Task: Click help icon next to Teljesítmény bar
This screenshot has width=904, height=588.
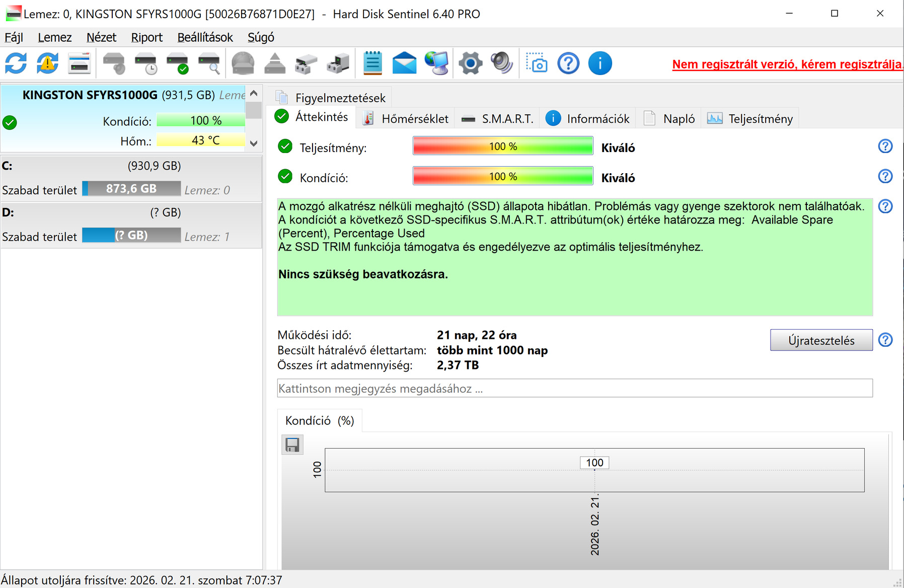Action: pyautogui.click(x=885, y=146)
